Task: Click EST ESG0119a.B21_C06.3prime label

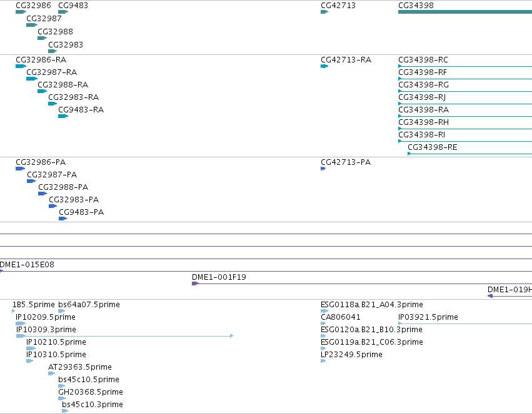Action: 372,343
